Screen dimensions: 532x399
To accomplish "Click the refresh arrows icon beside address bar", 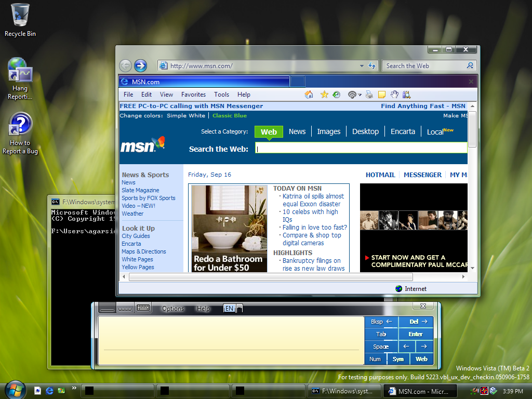I will [372, 65].
